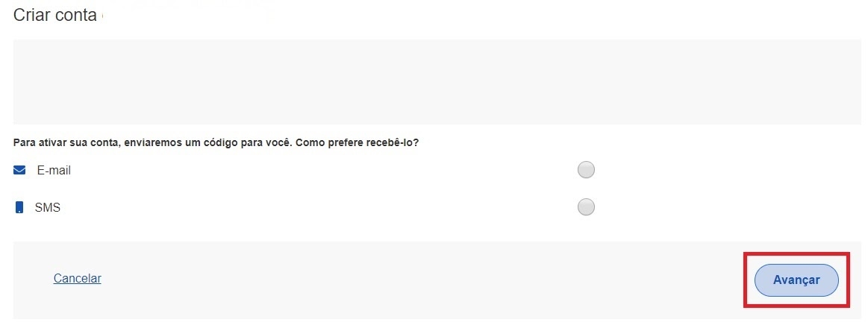Follow the Cancelar link
Screen dimensions: 868x328
coord(78,278)
